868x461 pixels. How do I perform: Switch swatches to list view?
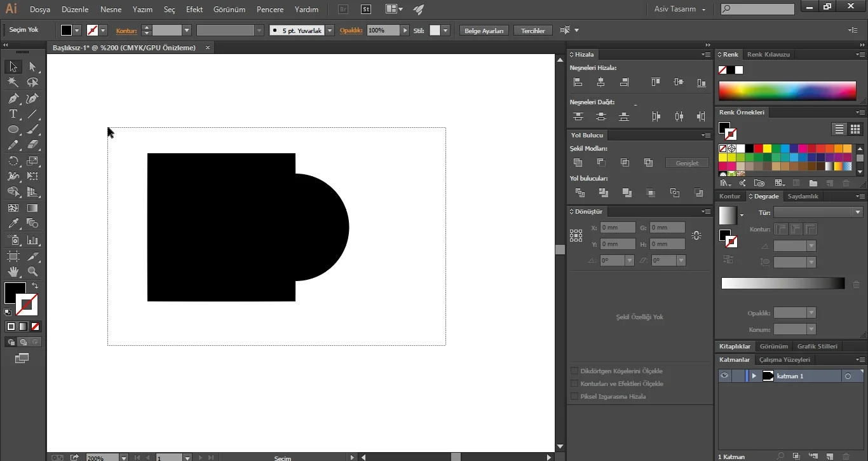coord(839,129)
